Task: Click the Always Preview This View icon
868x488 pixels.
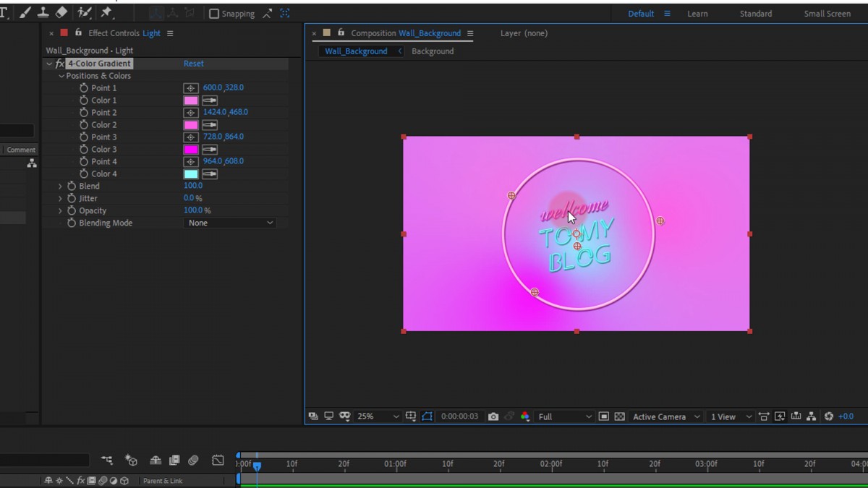Action: pos(313,416)
